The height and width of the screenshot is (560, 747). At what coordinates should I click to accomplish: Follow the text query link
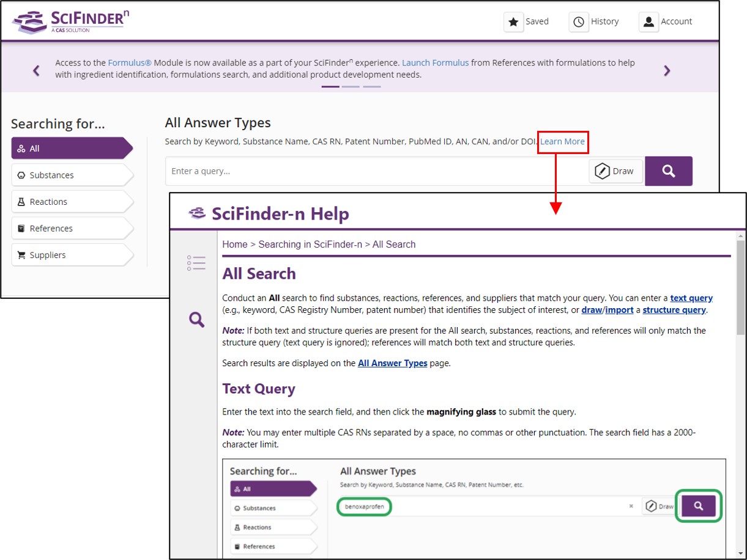click(691, 298)
